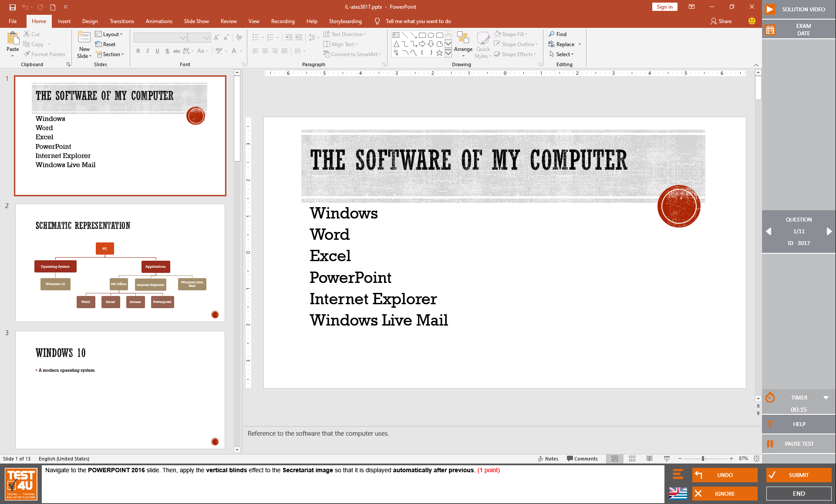This screenshot has width=836, height=504.
Task: Reset the slide layout
Action: click(x=105, y=44)
